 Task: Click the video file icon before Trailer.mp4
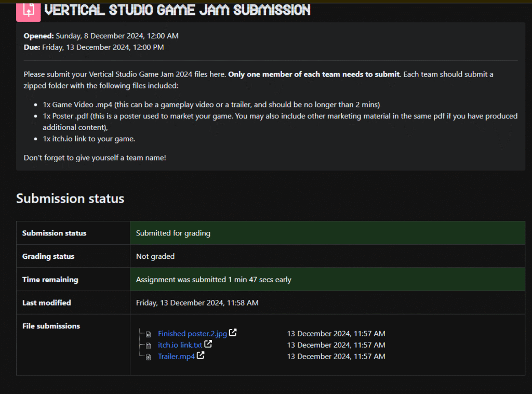tap(148, 357)
